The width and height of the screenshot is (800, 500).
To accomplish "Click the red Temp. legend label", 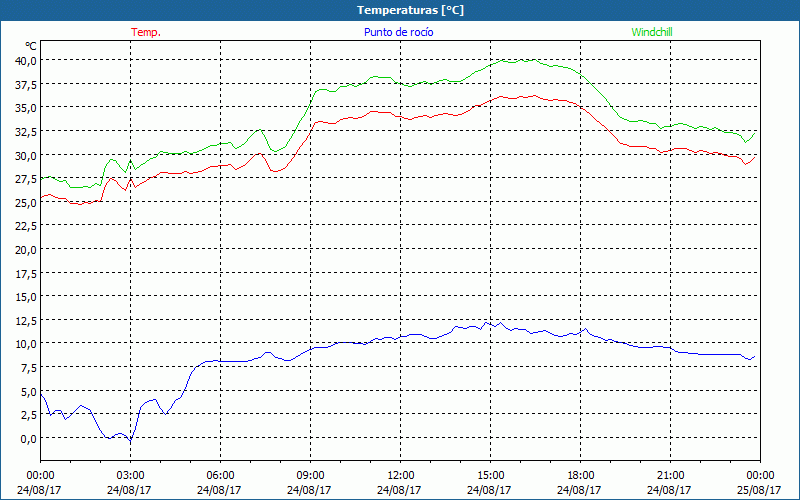I will 146,32.
